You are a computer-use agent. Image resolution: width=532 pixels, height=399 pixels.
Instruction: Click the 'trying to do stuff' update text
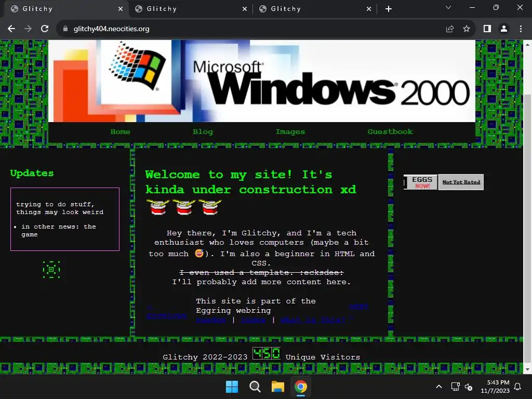click(x=59, y=208)
